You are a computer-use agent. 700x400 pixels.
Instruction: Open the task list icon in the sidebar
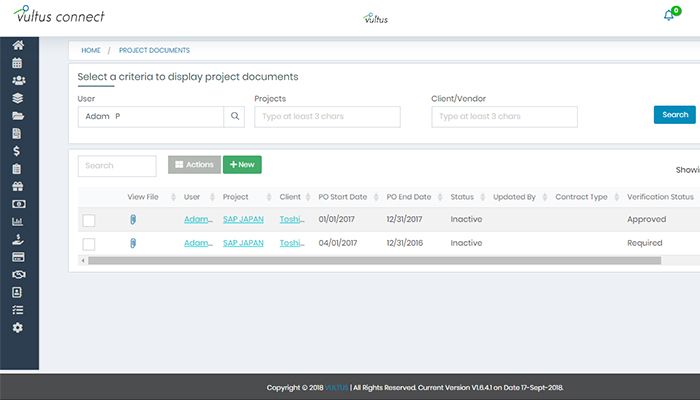point(17,310)
